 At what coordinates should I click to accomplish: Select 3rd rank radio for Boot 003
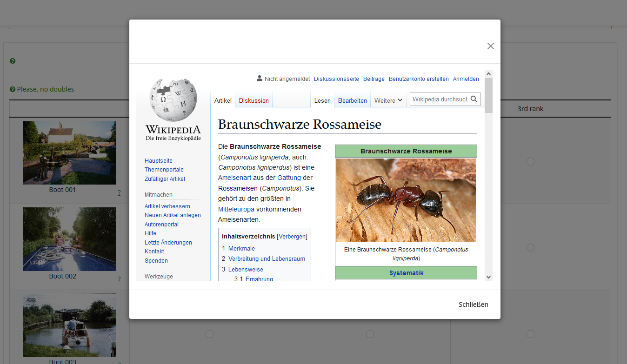530,334
